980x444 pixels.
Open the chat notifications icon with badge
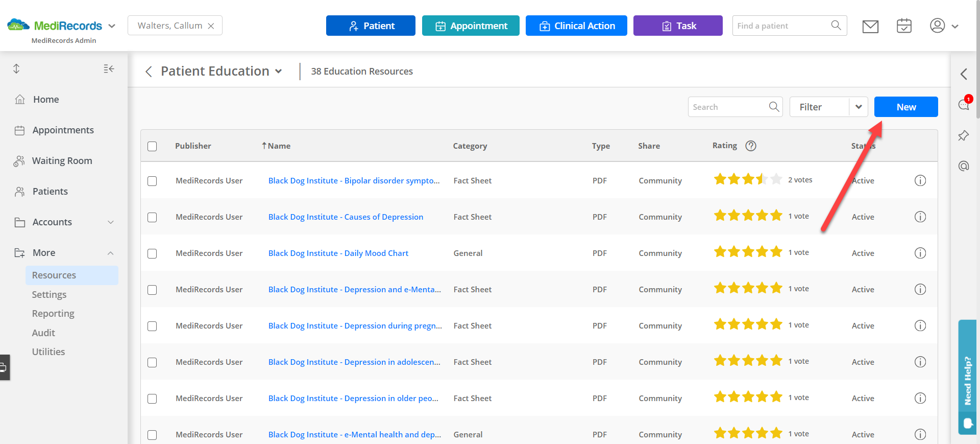[x=964, y=104]
